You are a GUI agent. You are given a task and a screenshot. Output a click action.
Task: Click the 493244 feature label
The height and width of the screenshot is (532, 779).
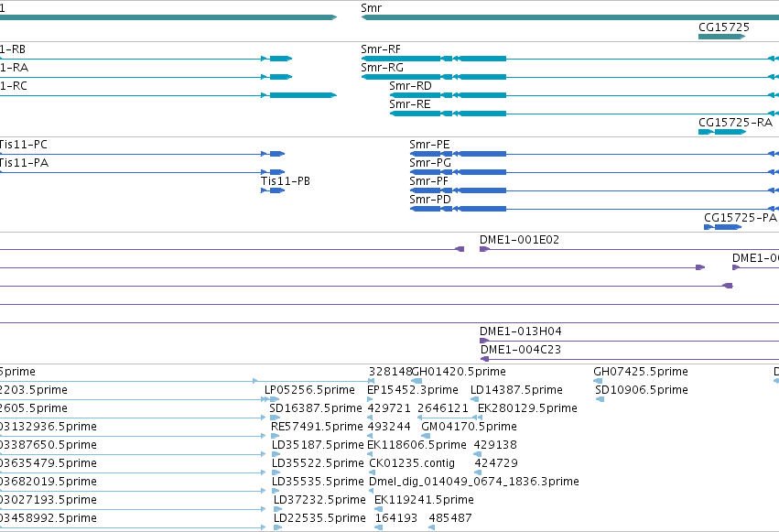coord(389,427)
